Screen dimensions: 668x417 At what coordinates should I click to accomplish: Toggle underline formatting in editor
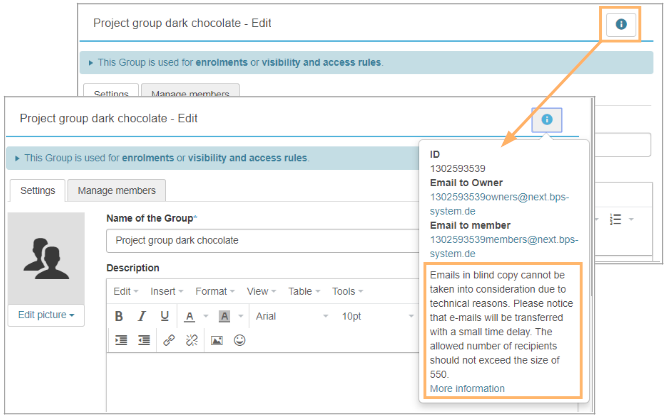[x=165, y=316]
